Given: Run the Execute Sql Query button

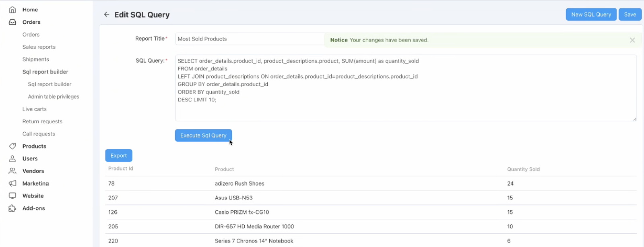Looking at the screenshot, I should [x=203, y=136].
